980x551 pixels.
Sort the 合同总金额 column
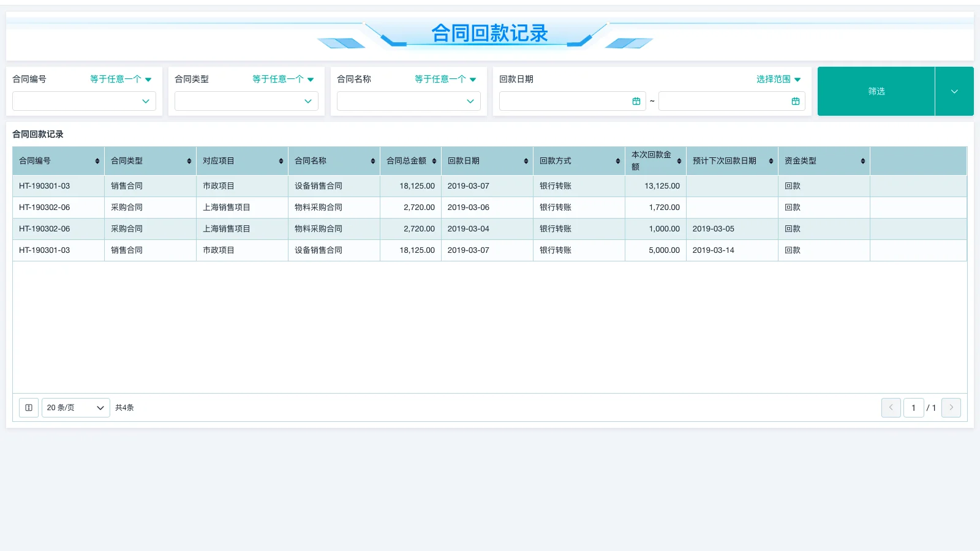(x=434, y=160)
